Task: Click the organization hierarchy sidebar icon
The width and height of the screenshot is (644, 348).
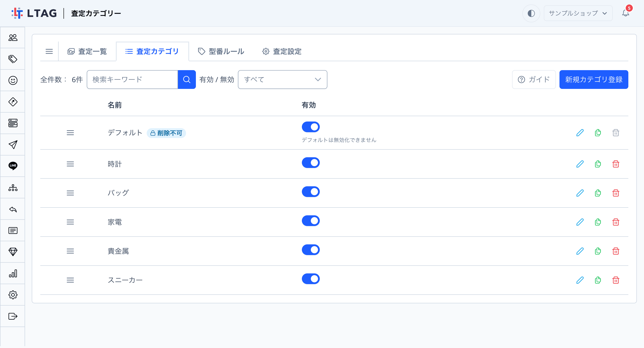Action: [13, 187]
